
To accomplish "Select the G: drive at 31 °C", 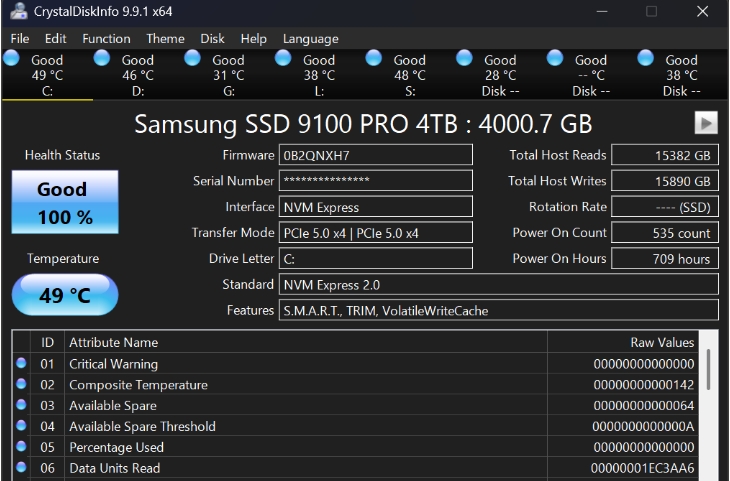I will coord(229,75).
